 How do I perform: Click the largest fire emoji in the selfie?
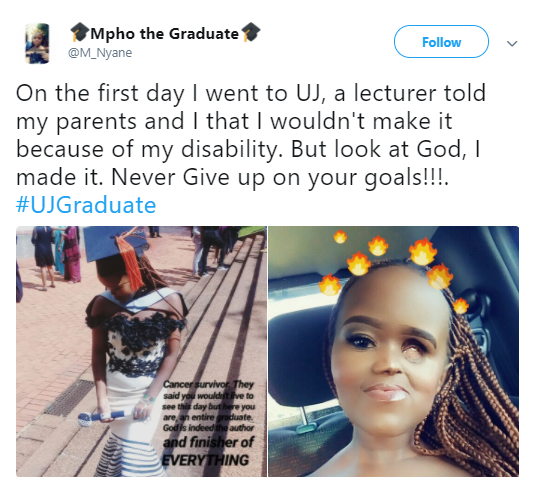click(x=423, y=252)
